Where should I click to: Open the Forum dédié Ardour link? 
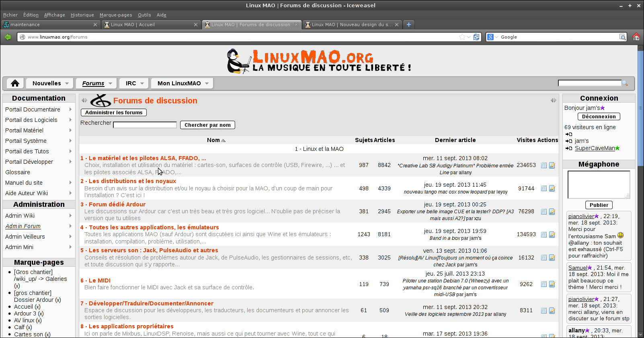click(x=113, y=204)
